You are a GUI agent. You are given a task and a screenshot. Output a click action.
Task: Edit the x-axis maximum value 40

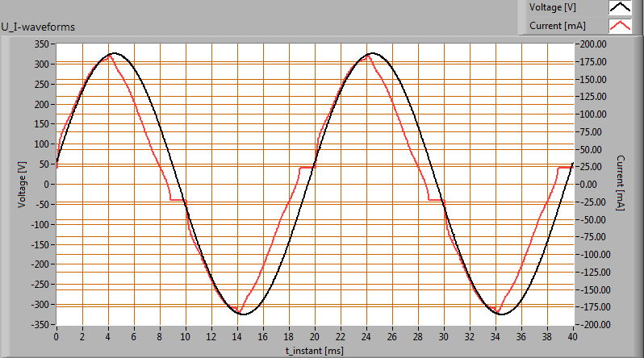point(572,335)
